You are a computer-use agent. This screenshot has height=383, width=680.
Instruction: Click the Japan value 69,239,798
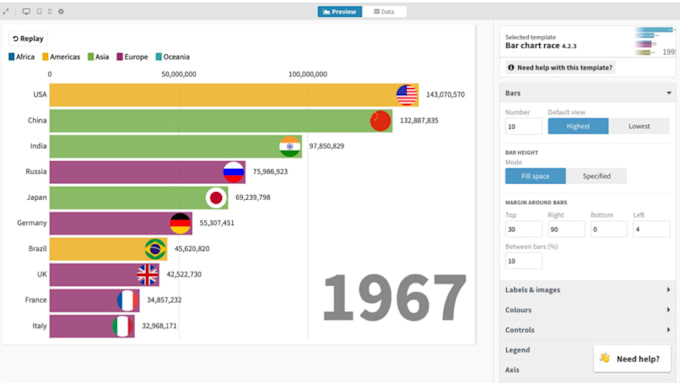pyautogui.click(x=253, y=197)
